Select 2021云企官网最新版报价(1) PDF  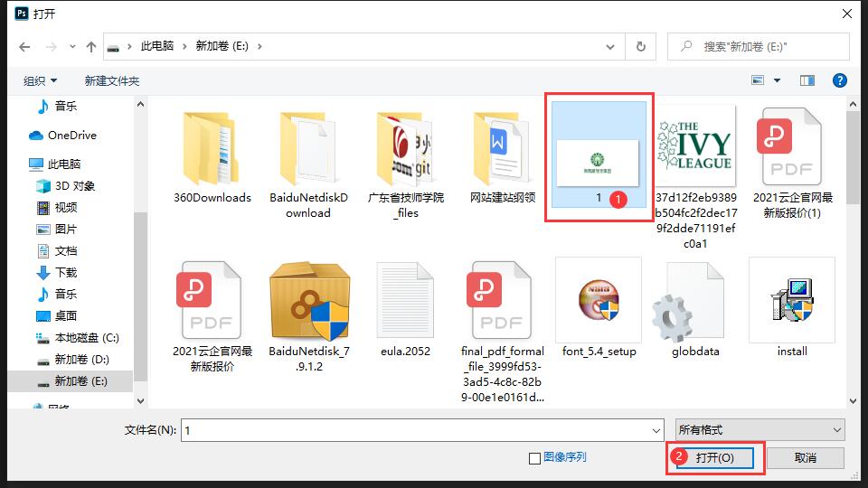[x=792, y=164]
